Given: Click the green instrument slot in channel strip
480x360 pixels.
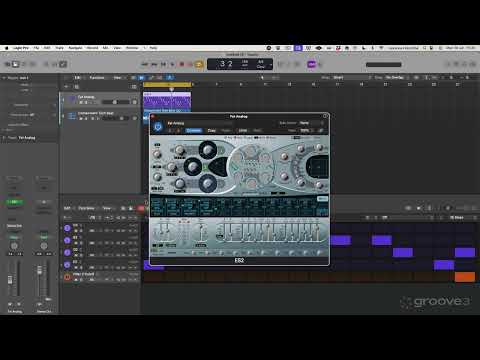Looking at the screenshot, I should (14, 202).
